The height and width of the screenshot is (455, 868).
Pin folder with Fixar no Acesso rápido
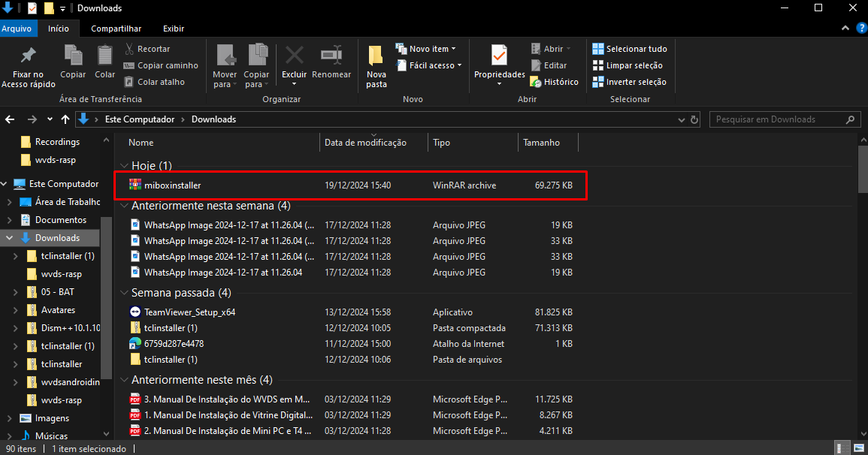click(x=29, y=67)
